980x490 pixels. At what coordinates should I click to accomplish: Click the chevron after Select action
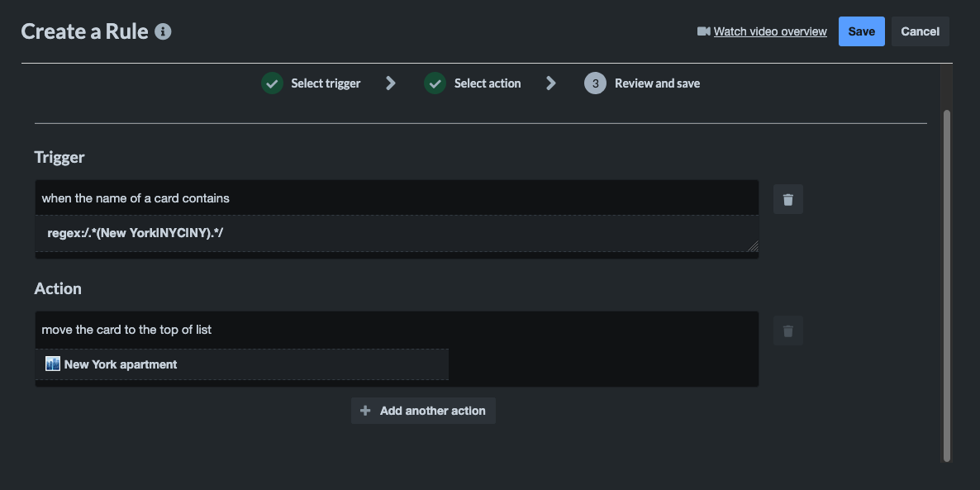[x=550, y=83]
